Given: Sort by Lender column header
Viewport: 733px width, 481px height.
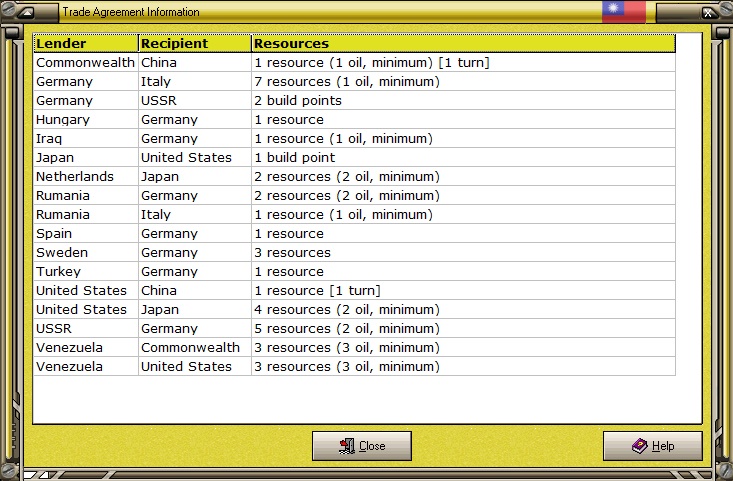Looking at the screenshot, I should pos(86,43).
